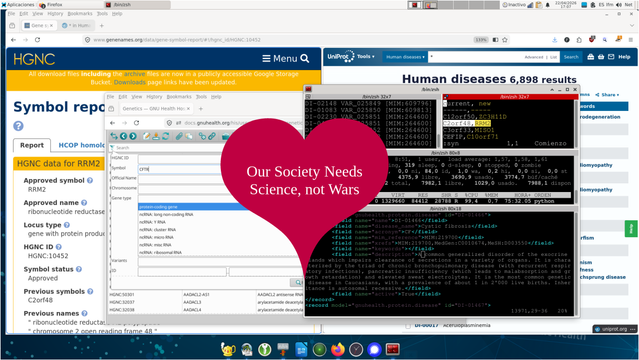Open Tools menu in main Firefox window
This screenshot has height=360, width=639.
pos(102,13)
